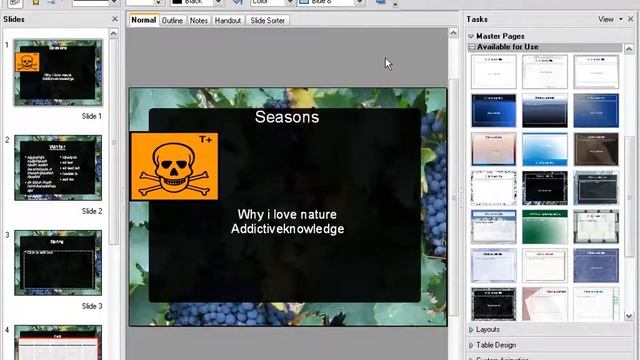
Task: Apply the dark navy blue master page
Action: [493, 111]
